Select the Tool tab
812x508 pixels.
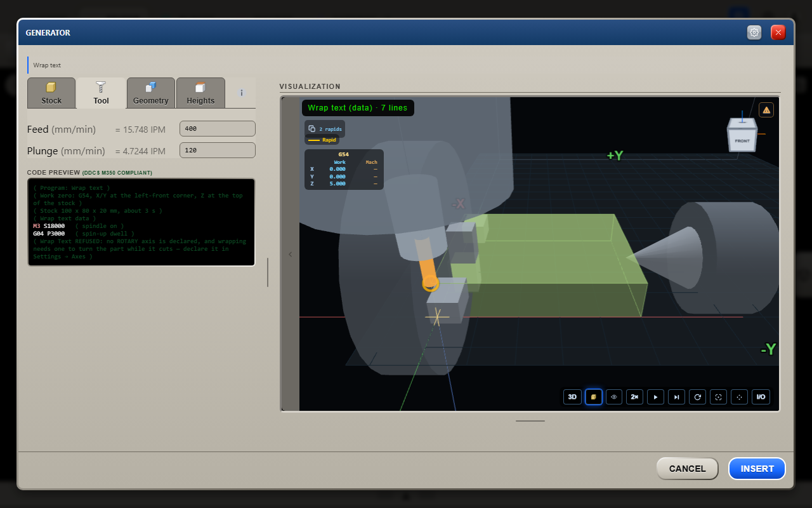click(x=101, y=93)
